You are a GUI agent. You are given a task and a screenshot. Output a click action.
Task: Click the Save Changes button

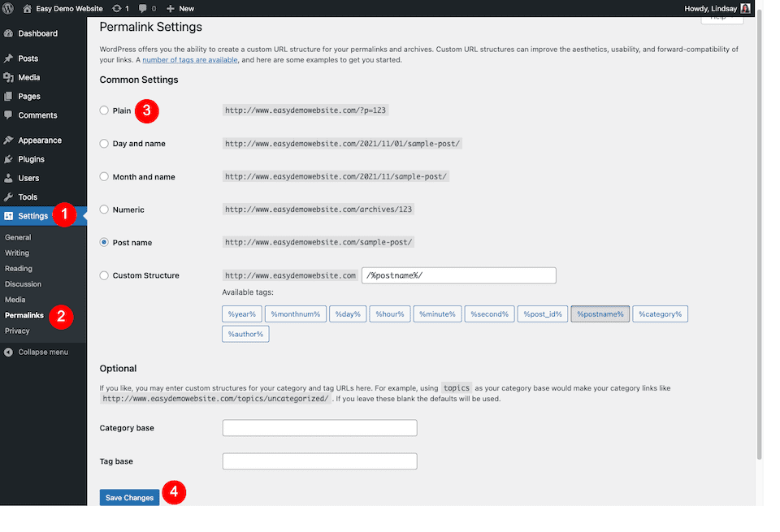tap(129, 497)
